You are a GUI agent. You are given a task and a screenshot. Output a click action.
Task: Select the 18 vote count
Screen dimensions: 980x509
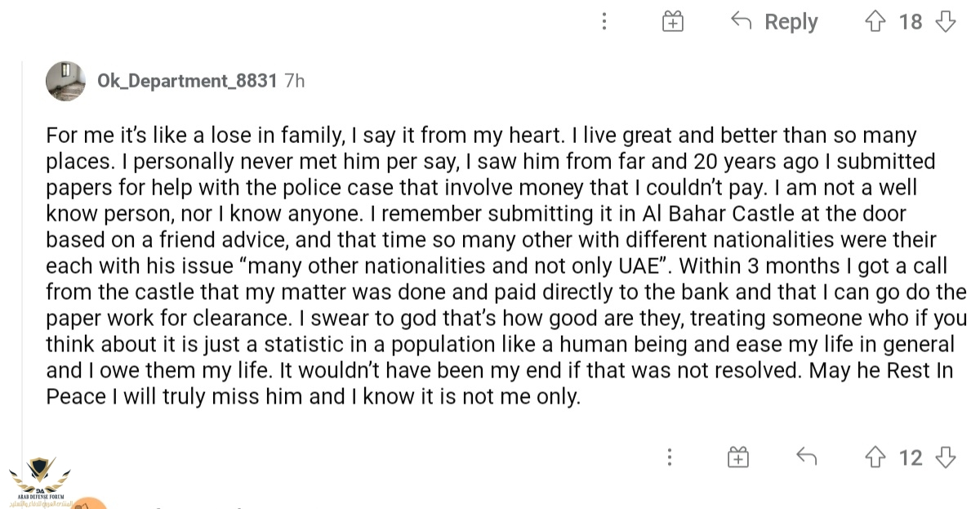[911, 22]
